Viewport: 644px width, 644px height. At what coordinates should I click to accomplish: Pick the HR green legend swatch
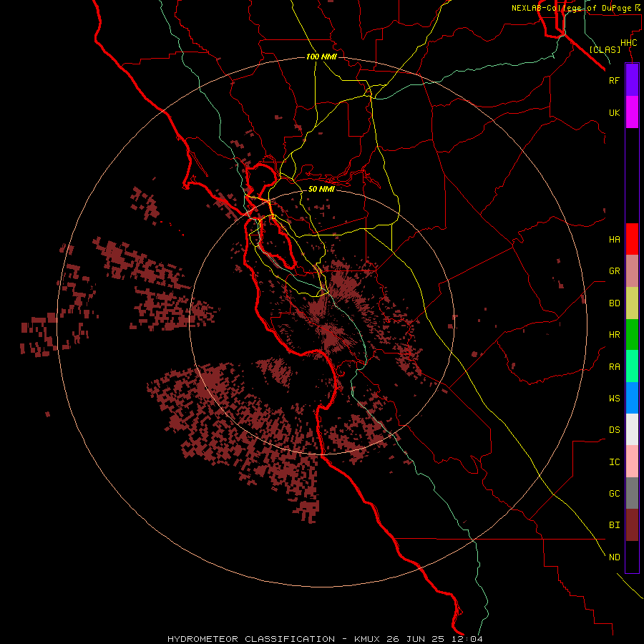pyautogui.click(x=632, y=335)
